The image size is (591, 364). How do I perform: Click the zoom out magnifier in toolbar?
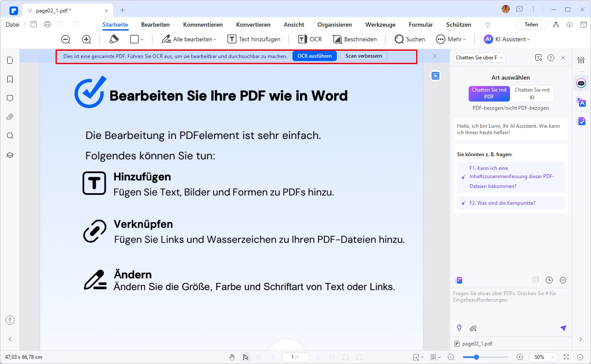pyautogui.click(x=66, y=39)
